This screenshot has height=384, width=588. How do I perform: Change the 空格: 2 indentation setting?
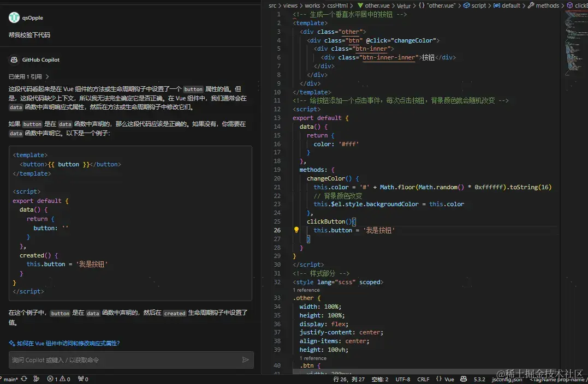pos(380,379)
